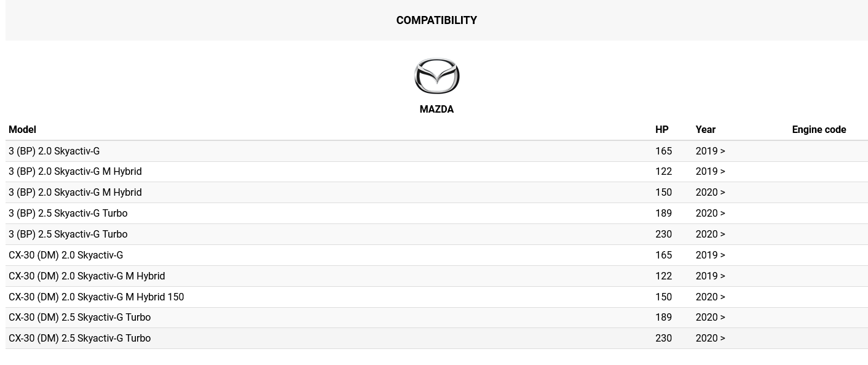868x365 pixels.
Task: Select 3 (BP) 2.0 Skyactiv-G M Hybrid 150 HP row
Action: [436, 193]
